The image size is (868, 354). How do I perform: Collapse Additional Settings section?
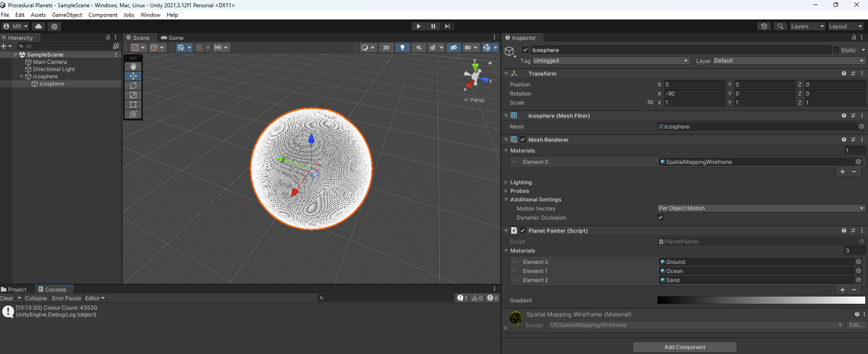click(506, 200)
